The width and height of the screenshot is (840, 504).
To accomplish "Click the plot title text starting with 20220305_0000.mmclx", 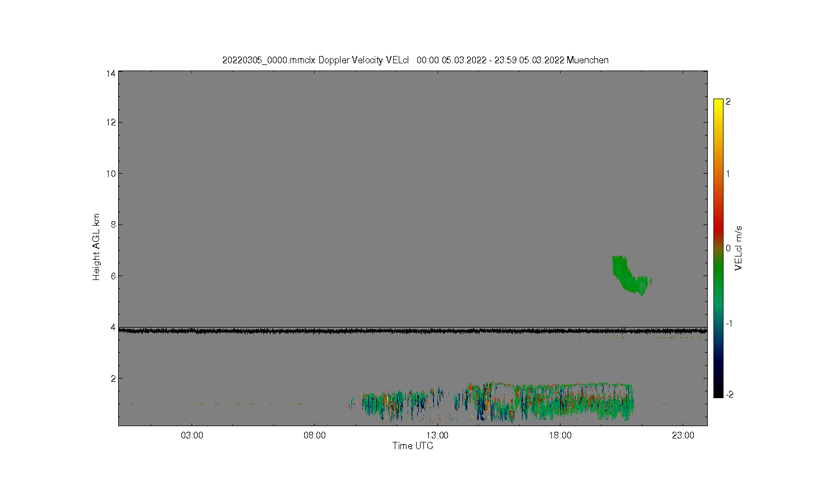I will [415, 60].
